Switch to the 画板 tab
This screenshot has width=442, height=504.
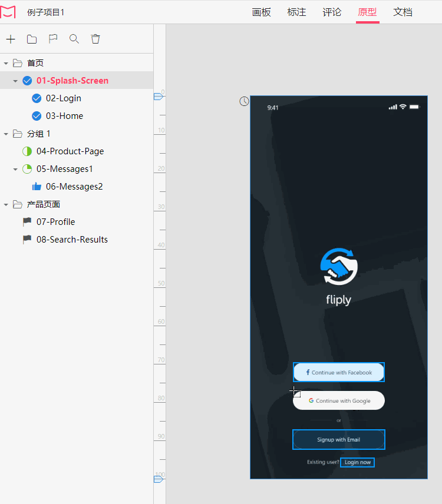click(261, 12)
